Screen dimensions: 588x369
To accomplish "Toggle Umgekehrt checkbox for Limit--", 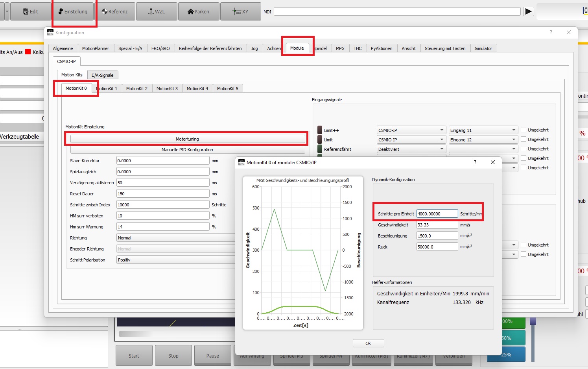I will 523,139.
